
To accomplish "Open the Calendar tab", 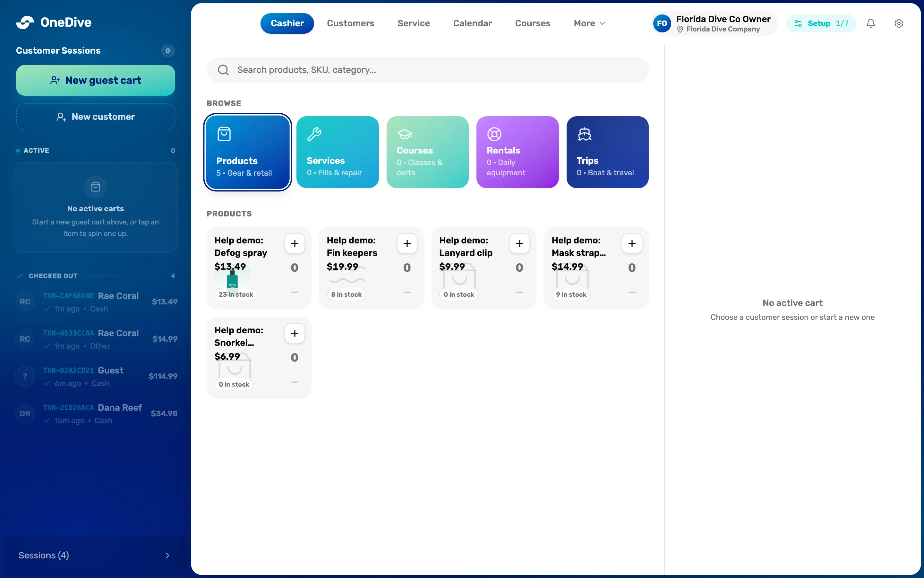I will pyautogui.click(x=472, y=23).
